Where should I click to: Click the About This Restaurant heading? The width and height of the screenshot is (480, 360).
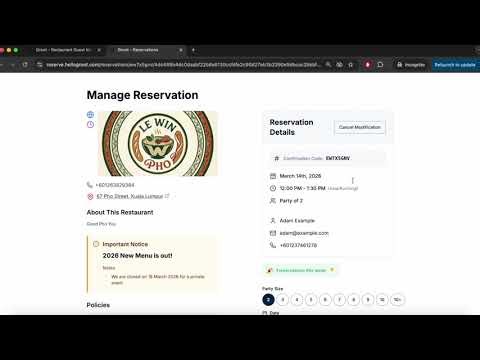coord(120,212)
